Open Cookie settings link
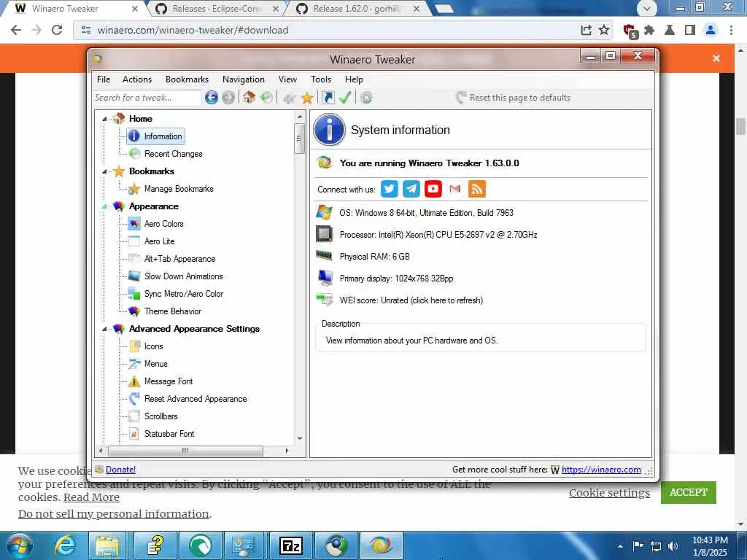747x560 pixels. pyautogui.click(x=609, y=493)
